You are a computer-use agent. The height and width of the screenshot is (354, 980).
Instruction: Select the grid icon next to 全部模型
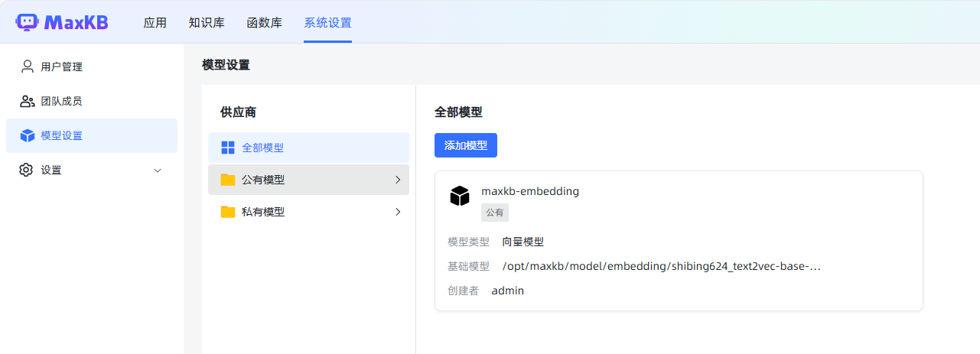(x=228, y=148)
